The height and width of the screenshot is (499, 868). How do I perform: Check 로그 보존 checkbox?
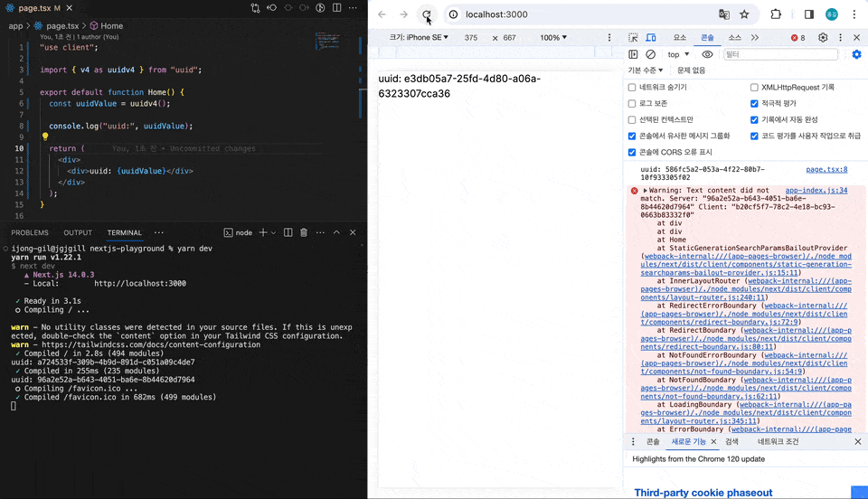point(632,103)
